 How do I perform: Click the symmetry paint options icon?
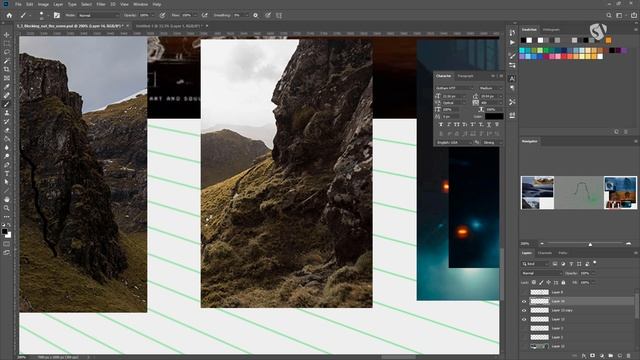point(279,15)
